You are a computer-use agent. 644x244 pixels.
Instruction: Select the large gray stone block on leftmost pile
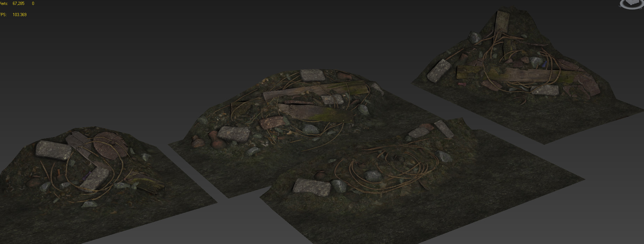54,150
